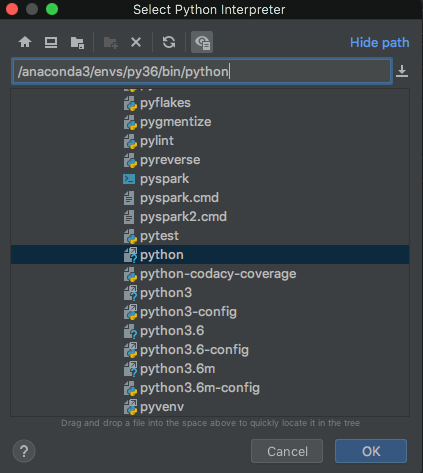423x473 pixels.
Task: Click the Hide path link
Action: tap(379, 43)
